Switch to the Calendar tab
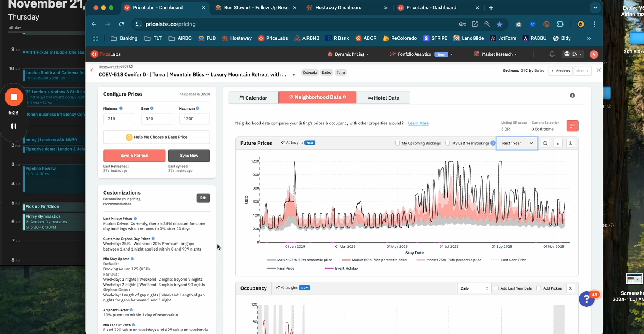This screenshot has height=334, width=644. 253,98
